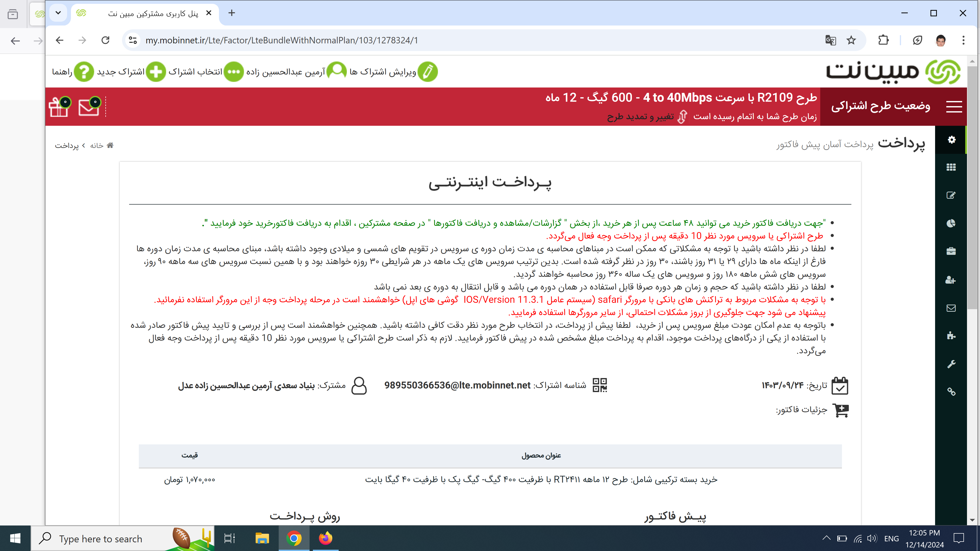Image resolution: width=980 pixels, height=551 pixels.
Task: Open Firefox from the taskbar
Action: (x=326, y=539)
